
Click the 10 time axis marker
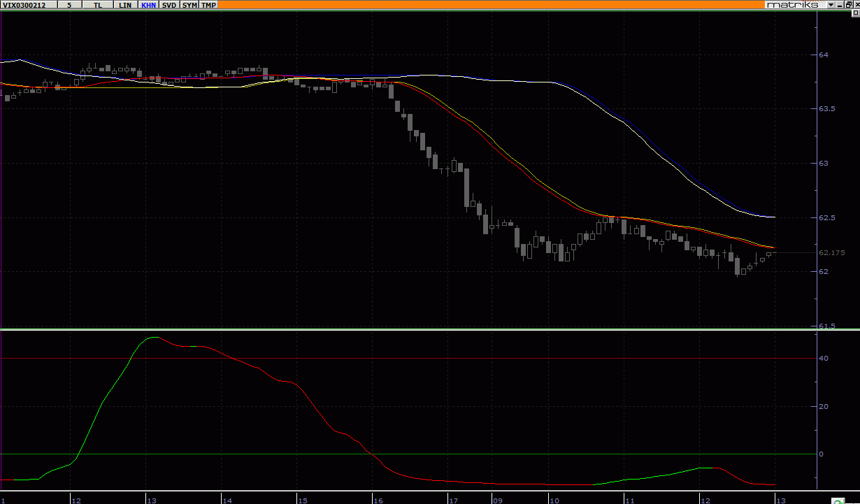click(554, 501)
